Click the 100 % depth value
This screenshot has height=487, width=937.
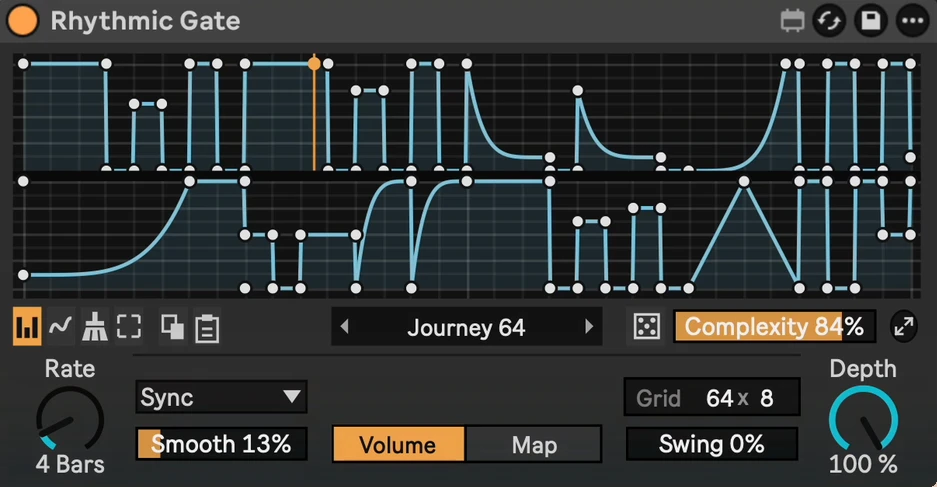pos(863,464)
